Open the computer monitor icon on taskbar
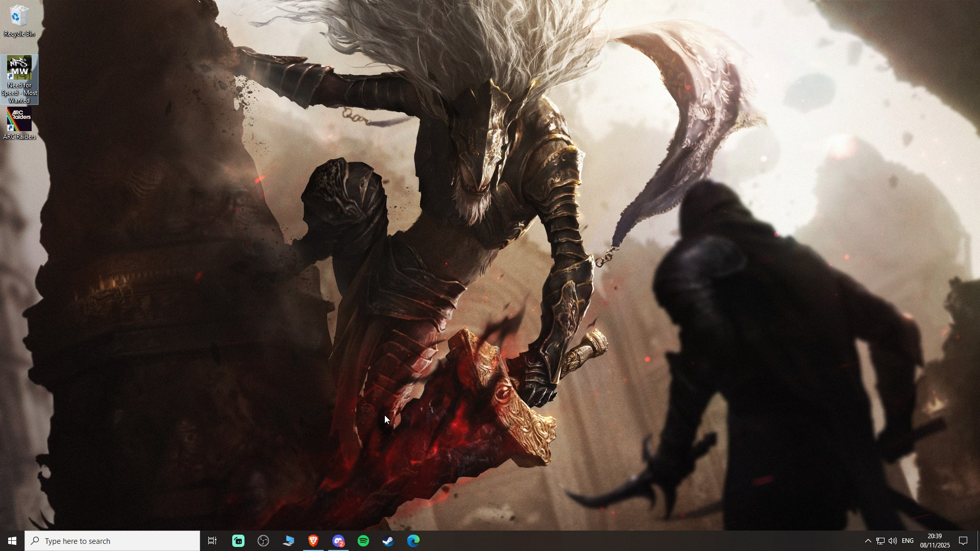 coord(288,541)
